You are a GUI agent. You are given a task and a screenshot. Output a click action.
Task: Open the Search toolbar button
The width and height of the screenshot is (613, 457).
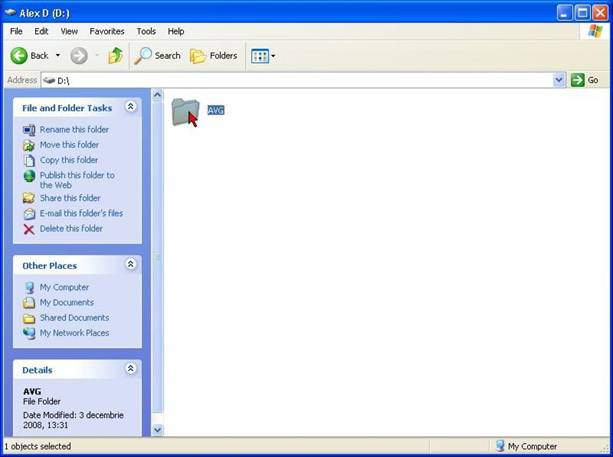tap(158, 56)
